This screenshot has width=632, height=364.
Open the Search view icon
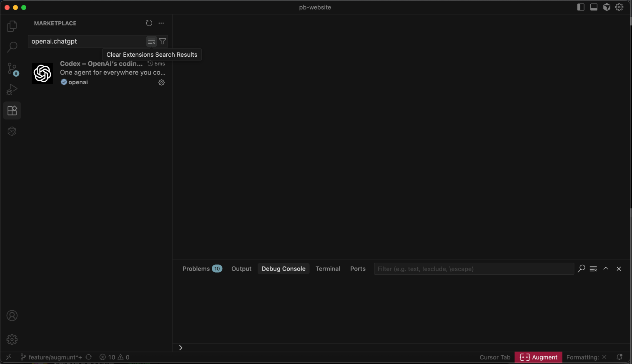pyautogui.click(x=12, y=47)
